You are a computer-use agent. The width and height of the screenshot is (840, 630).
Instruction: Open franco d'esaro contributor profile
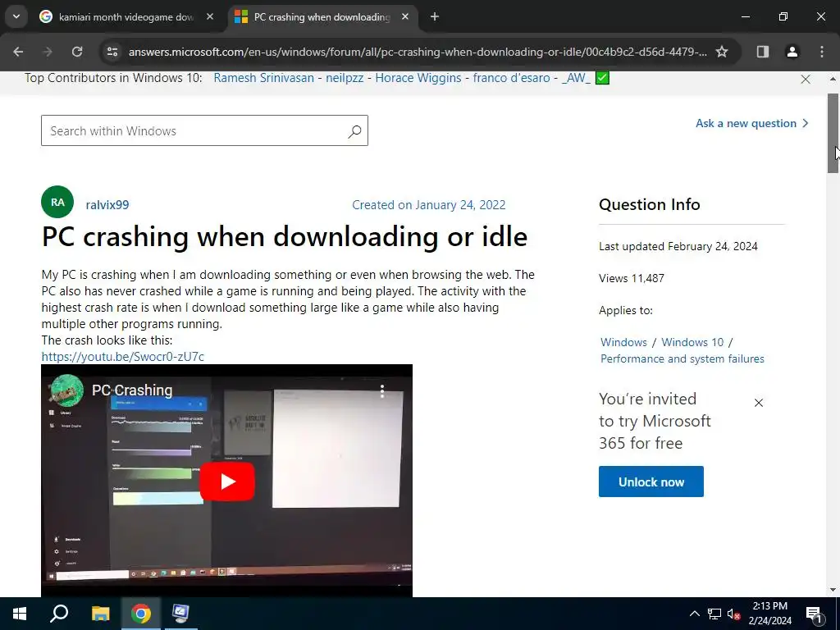[x=511, y=78]
